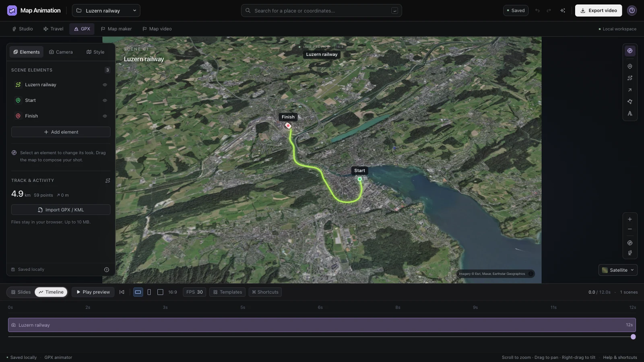Select the polygon shape tool
The image size is (644, 362).
630,102
